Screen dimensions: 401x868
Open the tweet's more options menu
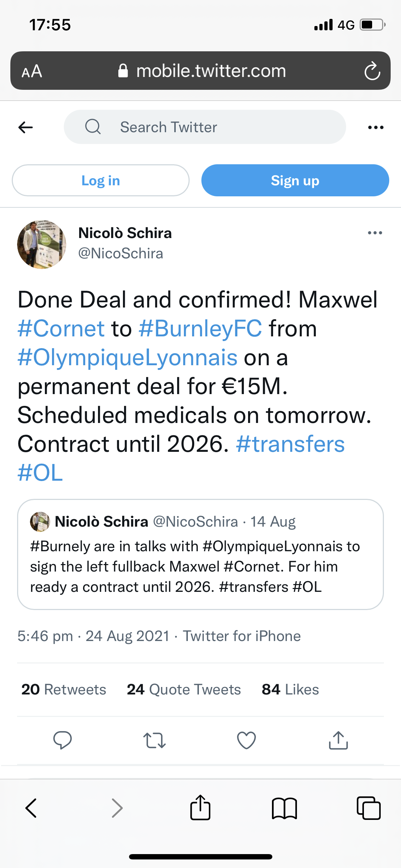coord(375,233)
